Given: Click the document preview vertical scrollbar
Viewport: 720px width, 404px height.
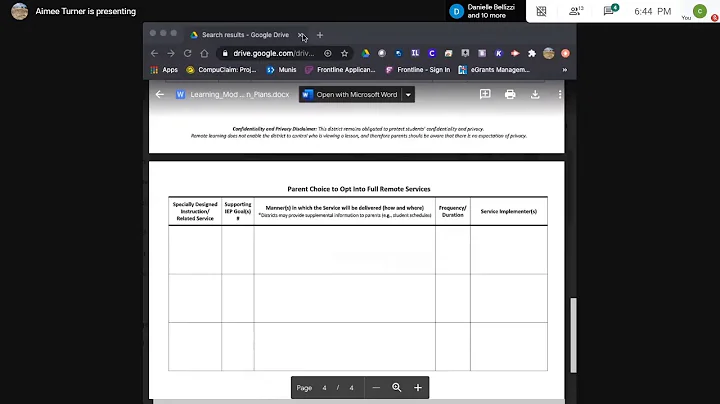Looking at the screenshot, I should point(573,335).
